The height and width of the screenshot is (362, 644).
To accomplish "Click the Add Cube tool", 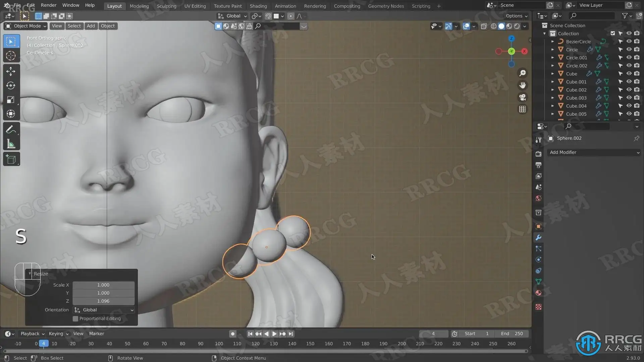I will tap(11, 159).
